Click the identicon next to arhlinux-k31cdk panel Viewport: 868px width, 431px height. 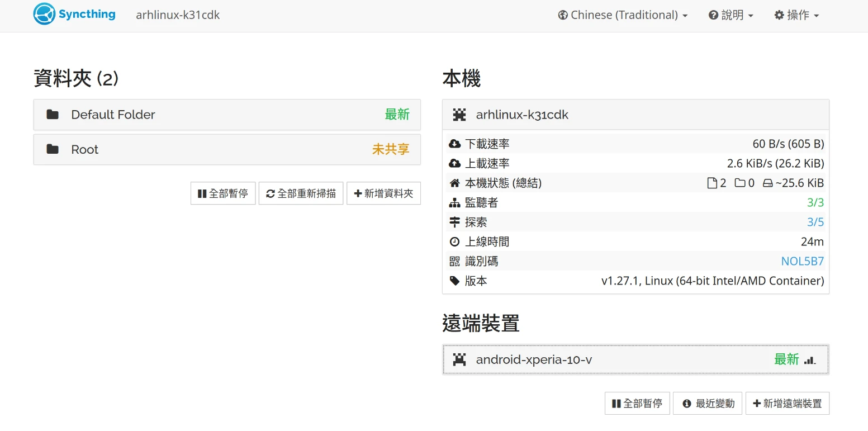pyautogui.click(x=459, y=115)
